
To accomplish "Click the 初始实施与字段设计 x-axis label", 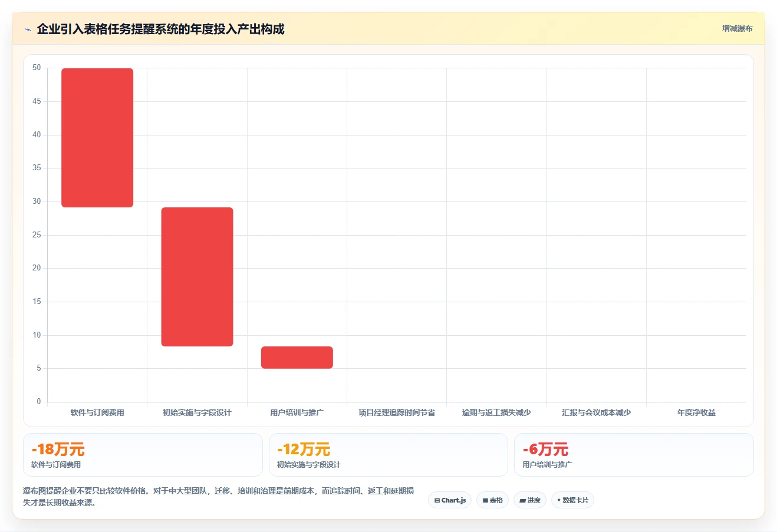I will click(x=197, y=412).
